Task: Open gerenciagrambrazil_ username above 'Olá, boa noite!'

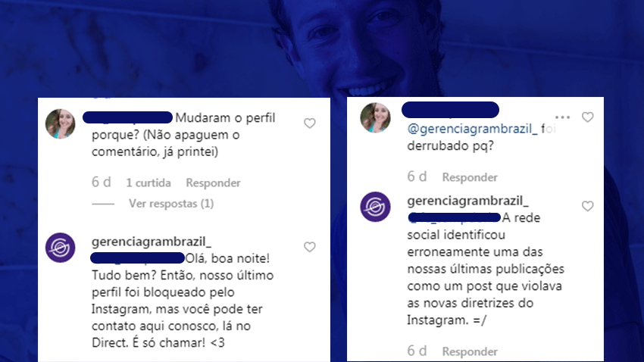Action: click(151, 242)
